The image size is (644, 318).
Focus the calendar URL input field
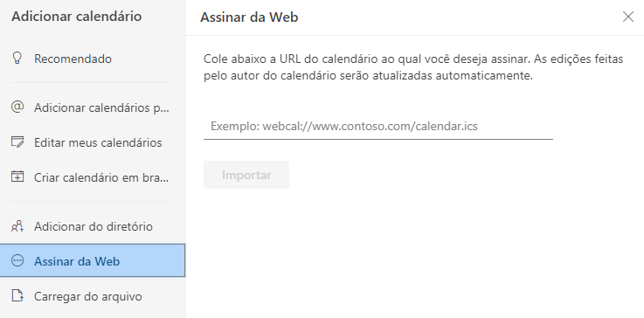[x=377, y=126]
